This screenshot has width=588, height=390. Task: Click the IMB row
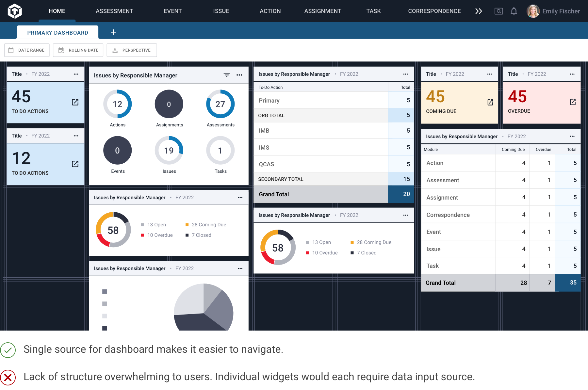pos(334,131)
